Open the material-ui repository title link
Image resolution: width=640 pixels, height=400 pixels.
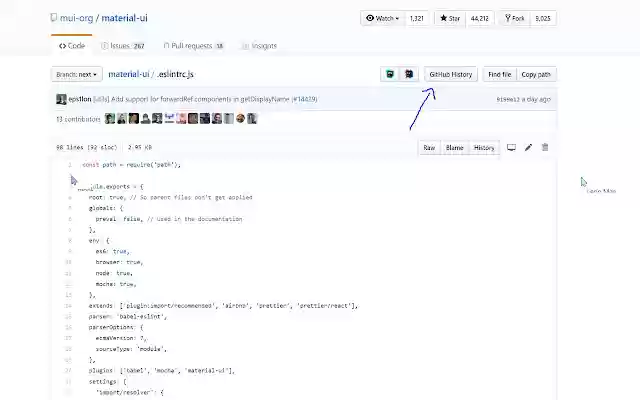click(124, 18)
